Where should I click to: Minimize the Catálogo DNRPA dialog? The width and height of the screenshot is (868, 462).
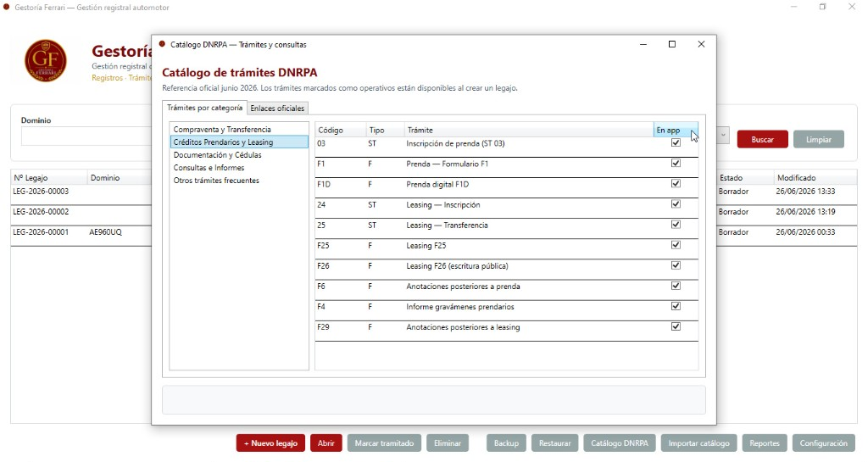click(643, 44)
